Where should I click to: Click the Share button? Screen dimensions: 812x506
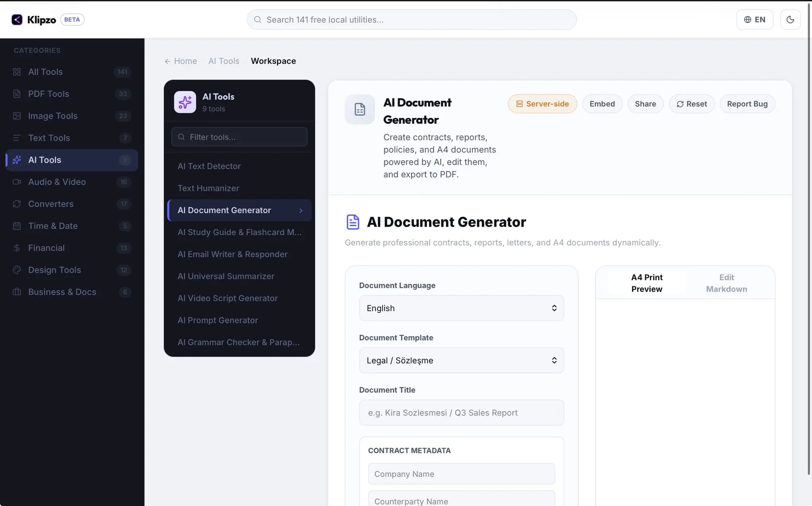coord(645,104)
